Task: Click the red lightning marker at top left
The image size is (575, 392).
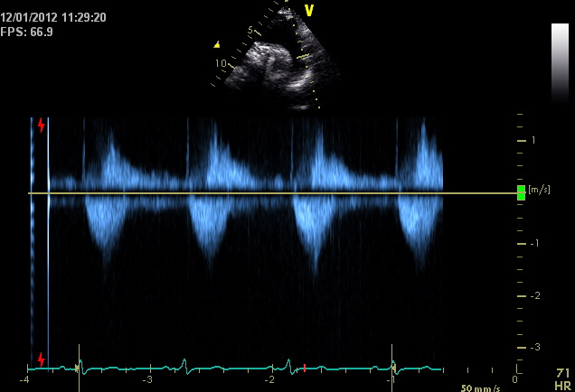Action: click(x=41, y=125)
